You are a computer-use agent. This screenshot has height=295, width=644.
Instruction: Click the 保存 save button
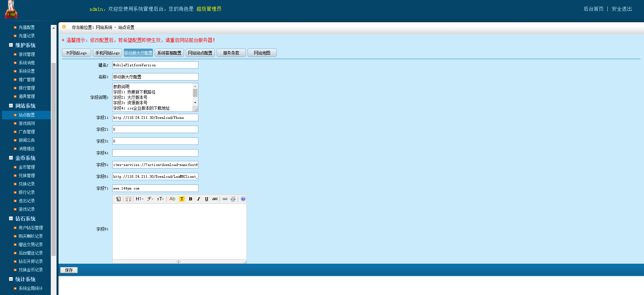[x=69, y=270]
